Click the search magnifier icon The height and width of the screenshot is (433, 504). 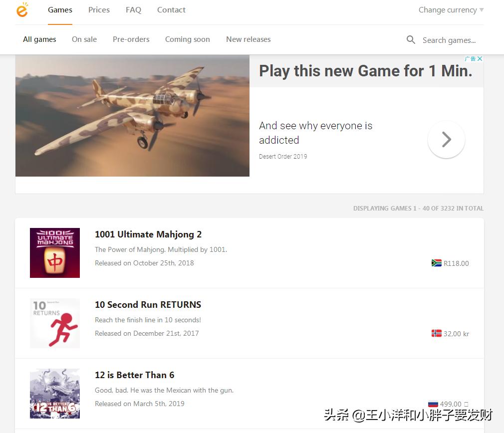[411, 39]
